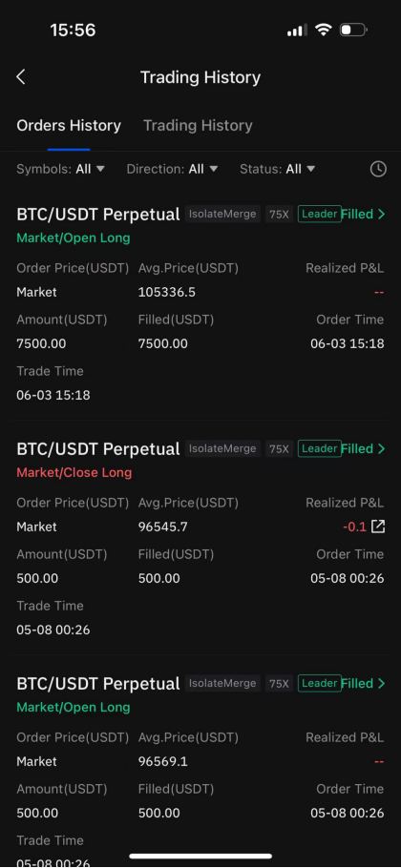The height and width of the screenshot is (868, 401).
Task: Expand the Symbols: All dropdown
Action: (x=60, y=169)
